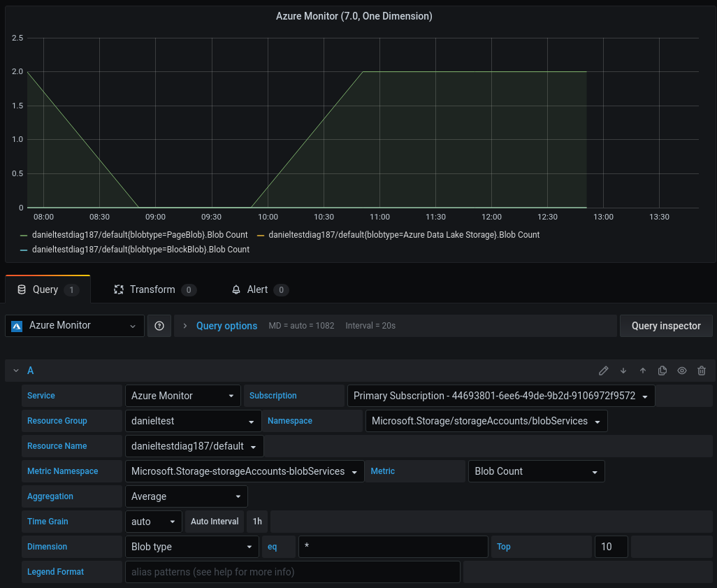Image resolution: width=717 pixels, height=588 pixels.
Task: Toggle BlockBlob series in legend
Action: 141,250
